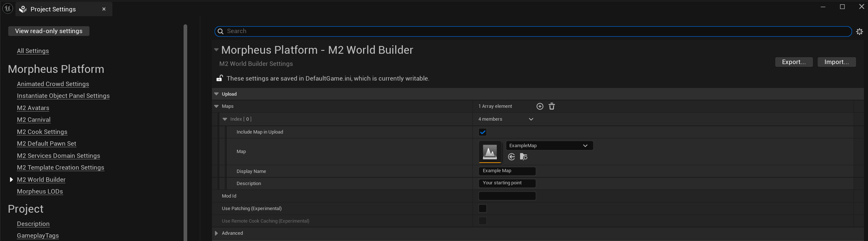Click the ExampleMap asset thumbnail
Screen dimensions: 868x241
click(x=490, y=152)
